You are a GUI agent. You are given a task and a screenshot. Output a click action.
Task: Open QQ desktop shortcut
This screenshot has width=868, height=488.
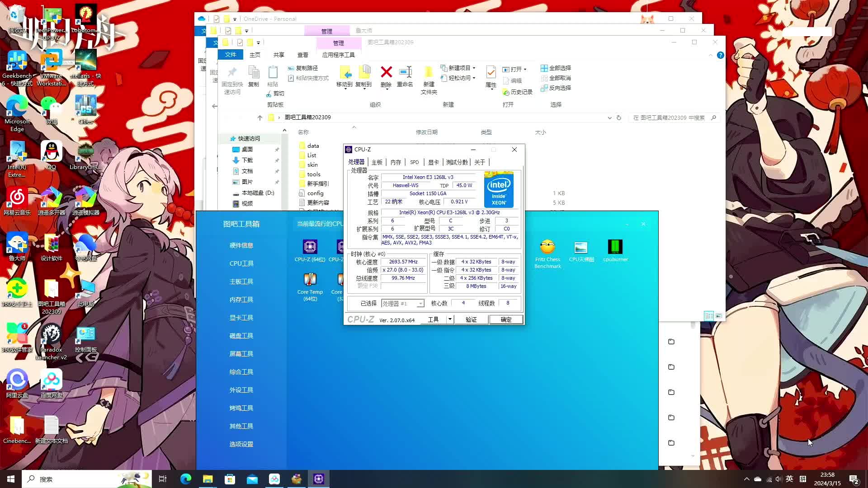click(x=52, y=153)
